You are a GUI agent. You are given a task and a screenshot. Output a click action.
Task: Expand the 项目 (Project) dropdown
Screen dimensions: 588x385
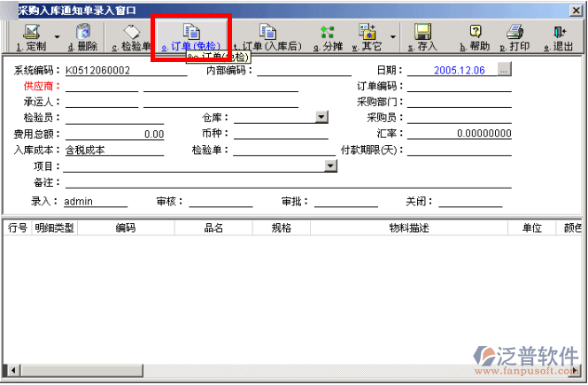[x=331, y=166]
